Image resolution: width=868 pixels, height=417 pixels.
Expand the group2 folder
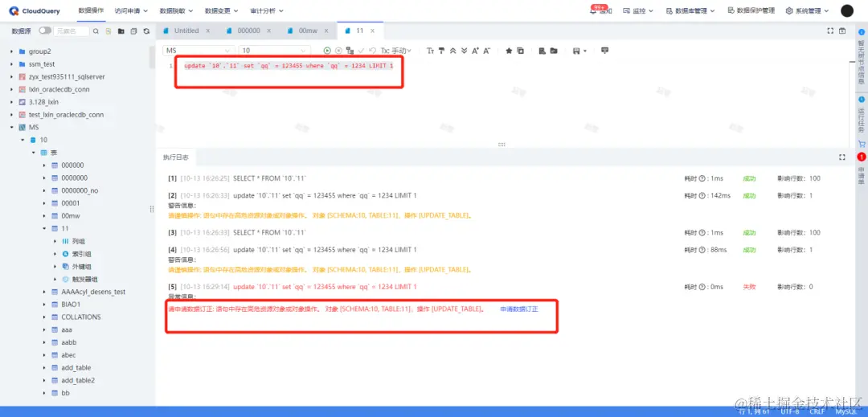11,51
